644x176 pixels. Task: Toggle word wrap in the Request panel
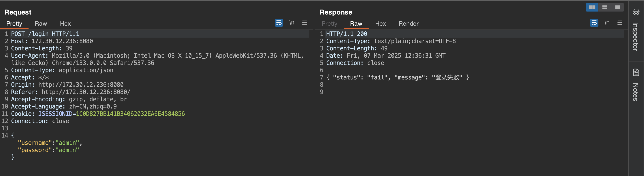pos(279,23)
